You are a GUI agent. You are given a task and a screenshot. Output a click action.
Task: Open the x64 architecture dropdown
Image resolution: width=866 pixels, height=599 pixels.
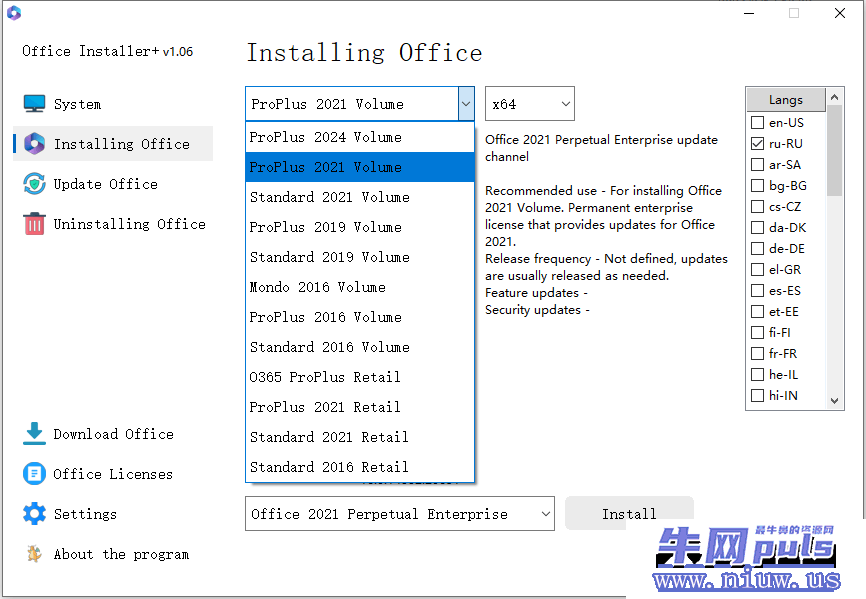point(530,103)
